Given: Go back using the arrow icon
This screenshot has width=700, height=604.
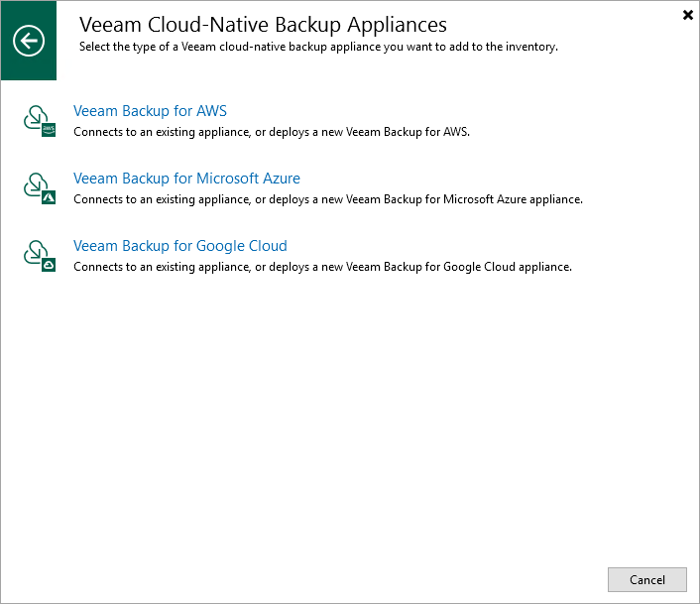Looking at the screenshot, I should pyautogui.click(x=29, y=41).
